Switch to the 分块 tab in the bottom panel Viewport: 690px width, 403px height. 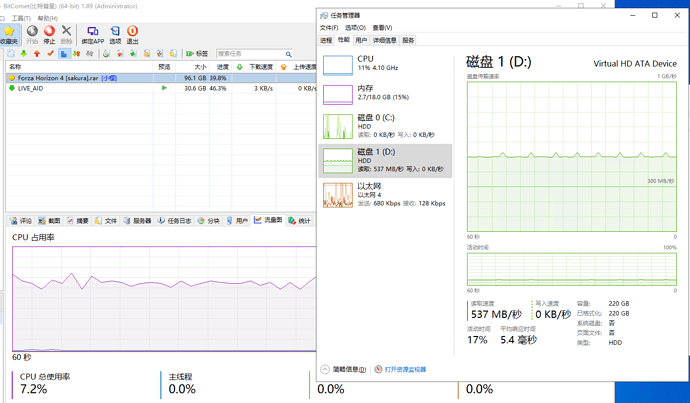tap(209, 220)
